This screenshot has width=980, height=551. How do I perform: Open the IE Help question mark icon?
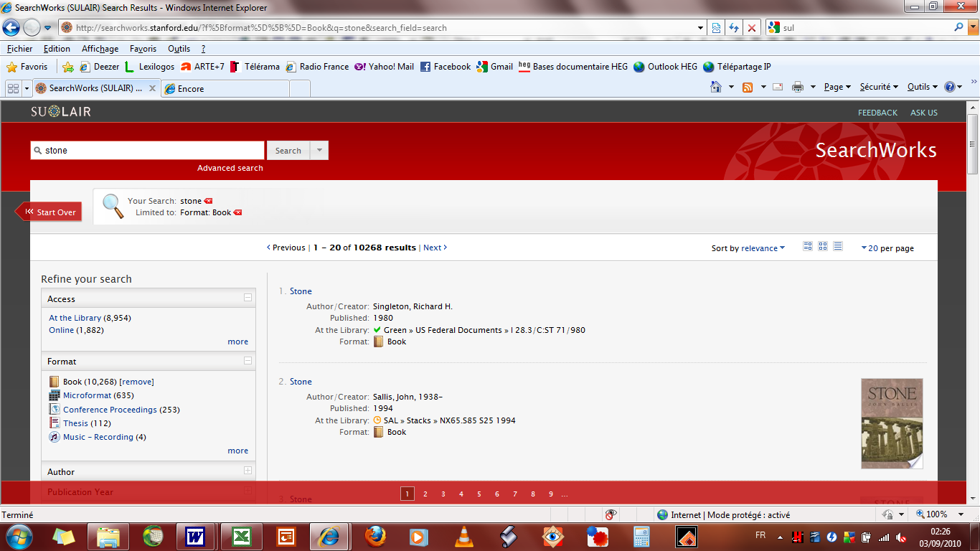[950, 87]
